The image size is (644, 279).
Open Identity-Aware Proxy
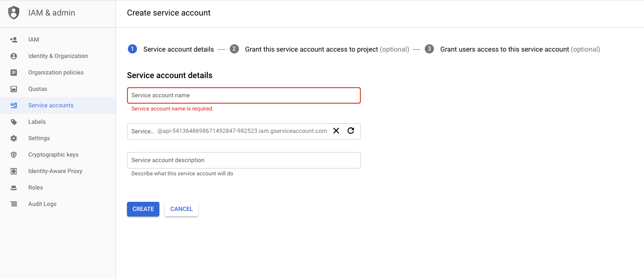click(x=58, y=171)
